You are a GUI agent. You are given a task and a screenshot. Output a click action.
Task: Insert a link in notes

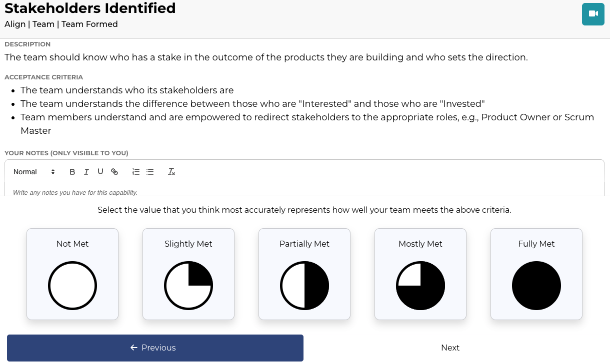(x=114, y=172)
